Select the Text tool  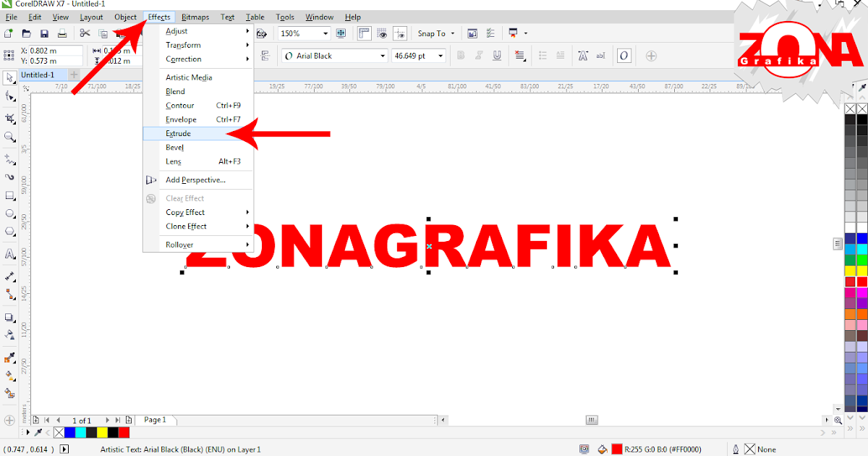[10, 254]
